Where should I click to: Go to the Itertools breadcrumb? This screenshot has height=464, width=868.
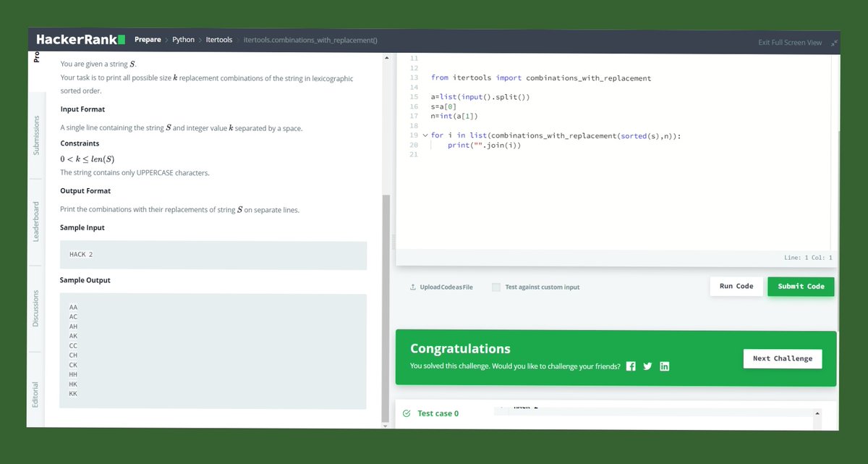(x=219, y=40)
